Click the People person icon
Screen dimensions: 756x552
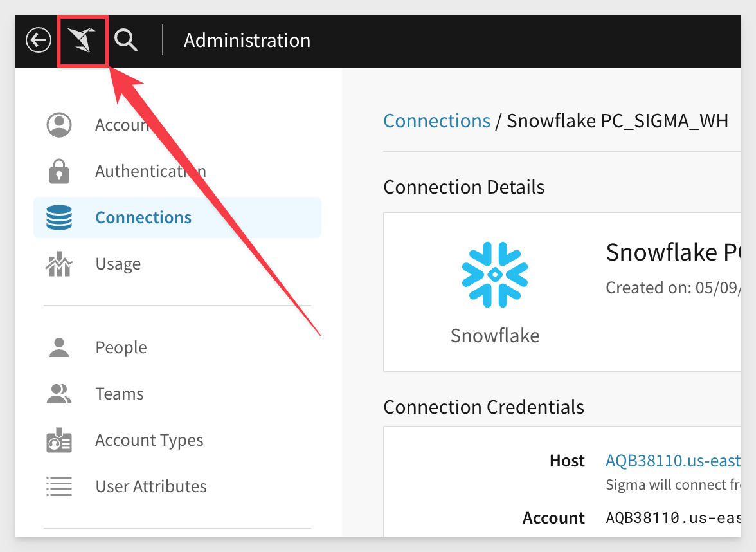point(59,347)
